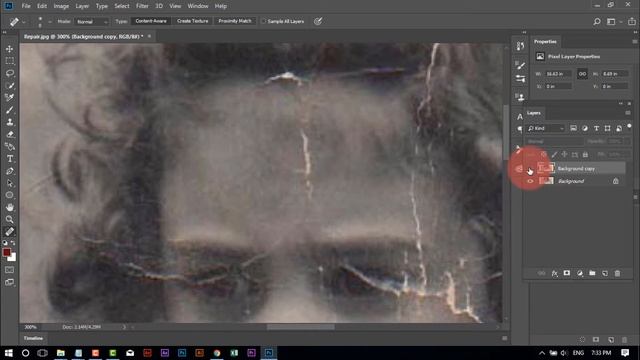
Task: Open the Window menu
Action: 198,6
